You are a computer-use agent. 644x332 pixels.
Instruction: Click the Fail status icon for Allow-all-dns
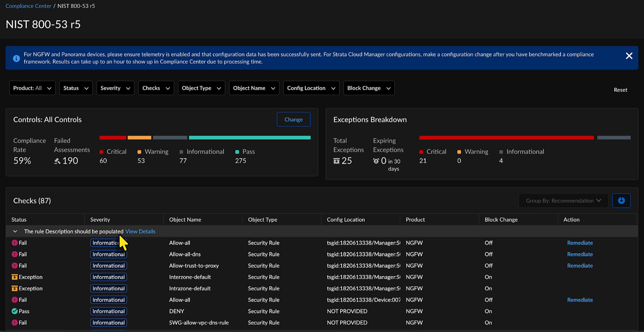15,254
